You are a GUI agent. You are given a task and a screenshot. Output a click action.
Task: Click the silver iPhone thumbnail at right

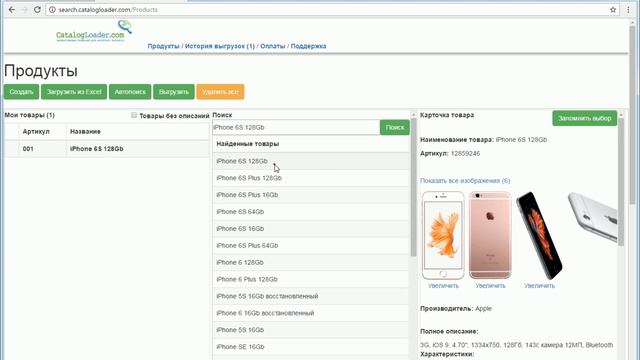click(593, 217)
